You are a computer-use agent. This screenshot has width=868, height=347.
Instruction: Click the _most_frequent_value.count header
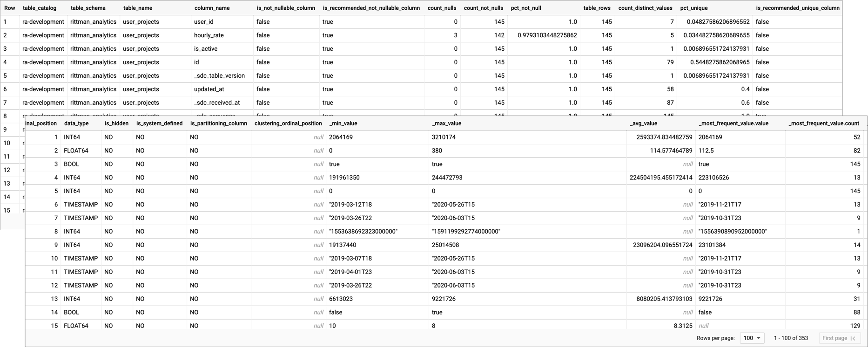[x=823, y=123]
